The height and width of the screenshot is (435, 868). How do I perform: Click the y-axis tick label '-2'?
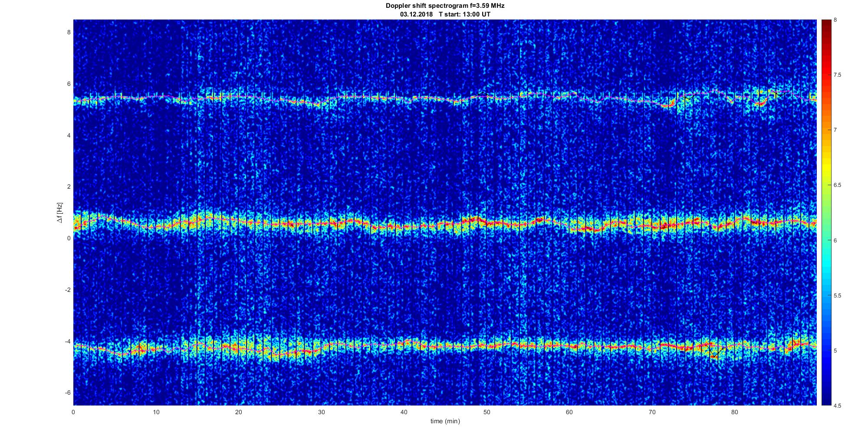click(x=67, y=290)
